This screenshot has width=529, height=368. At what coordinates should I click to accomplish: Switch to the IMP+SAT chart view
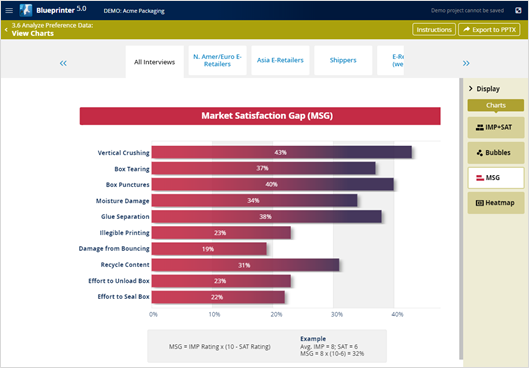tap(496, 128)
